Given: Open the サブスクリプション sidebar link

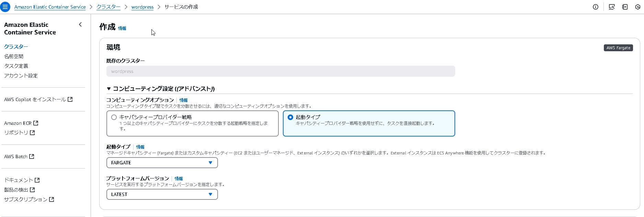Looking at the screenshot, I should tap(26, 199).
